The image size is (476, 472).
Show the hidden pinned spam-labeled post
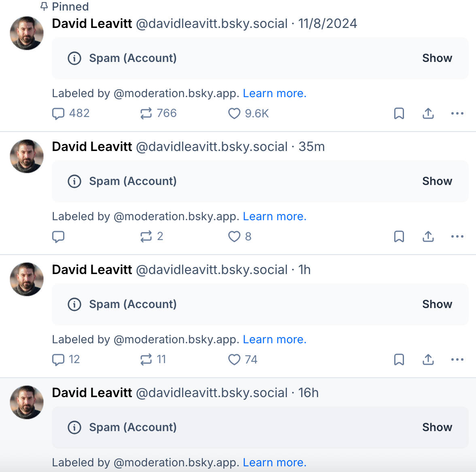(x=437, y=58)
